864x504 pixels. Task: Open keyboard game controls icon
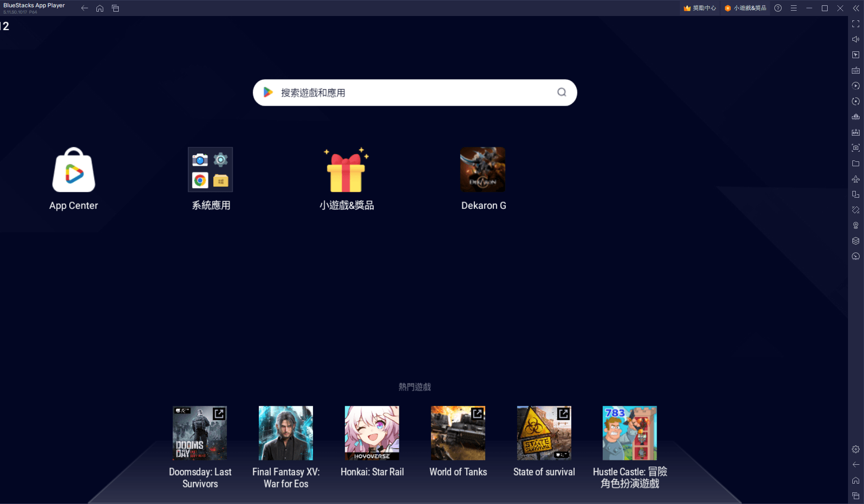(x=856, y=70)
